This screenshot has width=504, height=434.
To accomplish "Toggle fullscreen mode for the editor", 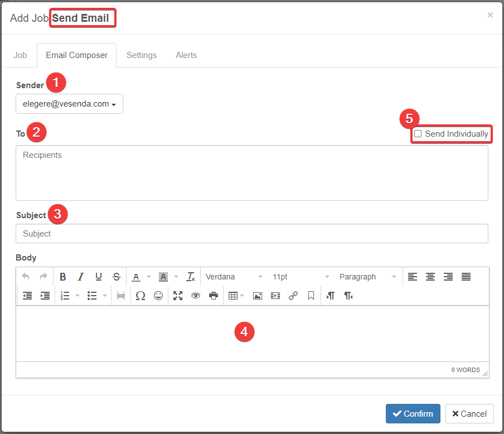I will (178, 296).
